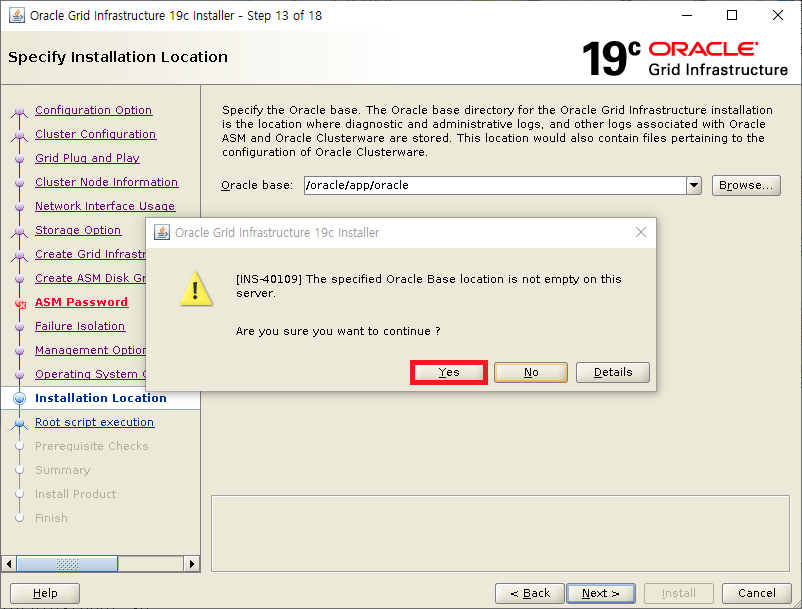Proceed with the Next button
802x609 pixels.
[x=601, y=593]
